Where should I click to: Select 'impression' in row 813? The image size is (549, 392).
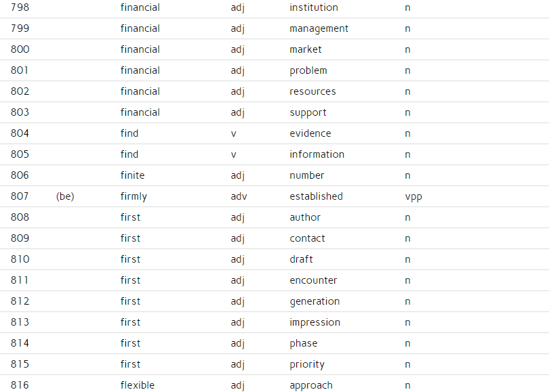click(x=314, y=322)
